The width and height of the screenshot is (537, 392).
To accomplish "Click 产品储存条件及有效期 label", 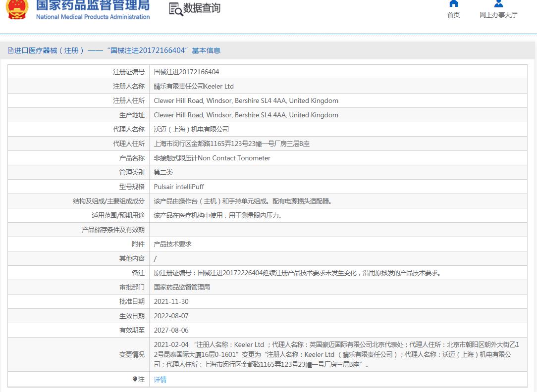I will pyautogui.click(x=113, y=230).
